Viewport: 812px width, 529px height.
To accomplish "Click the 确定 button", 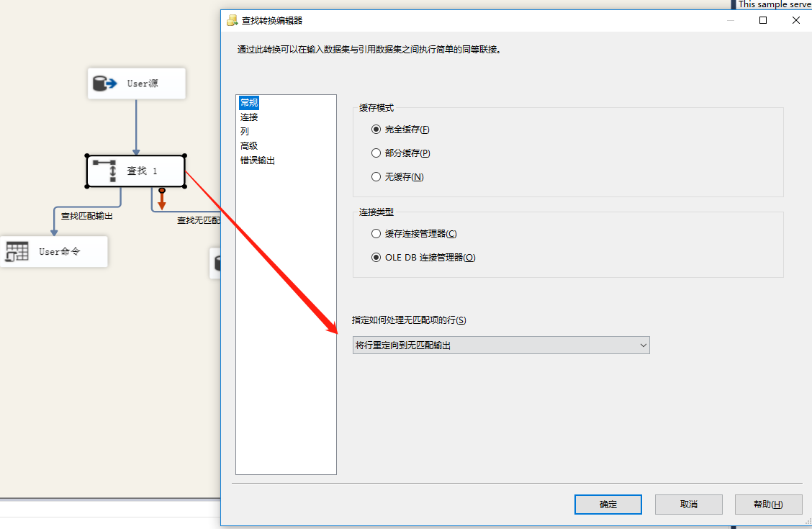I will 608,504.
